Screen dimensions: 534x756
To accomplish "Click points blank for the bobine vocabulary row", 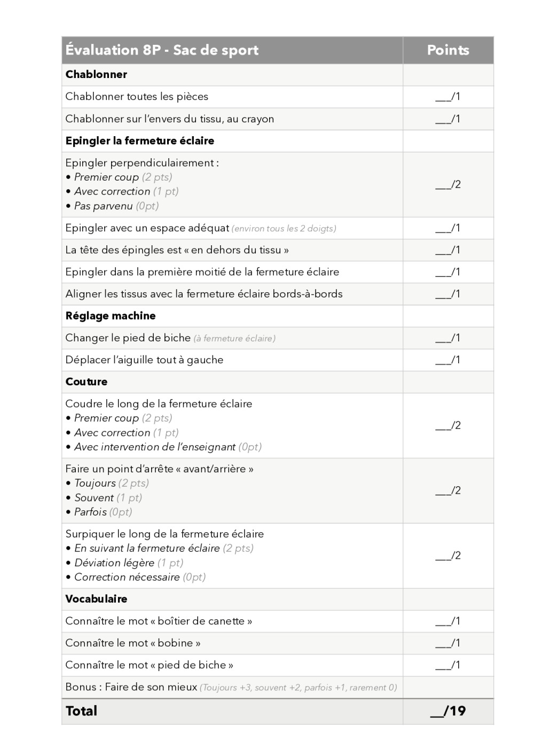I will click(448, 643).
